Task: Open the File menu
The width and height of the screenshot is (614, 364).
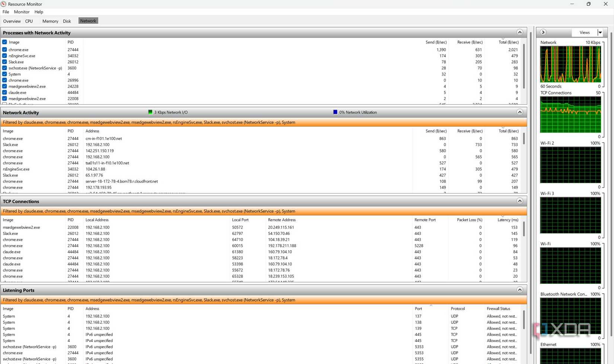Action: coord(6,12)
